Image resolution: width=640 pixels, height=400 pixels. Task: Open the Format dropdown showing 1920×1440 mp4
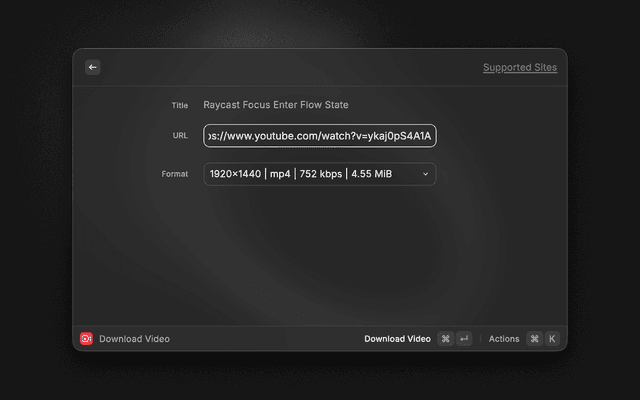tap(310, 174)
